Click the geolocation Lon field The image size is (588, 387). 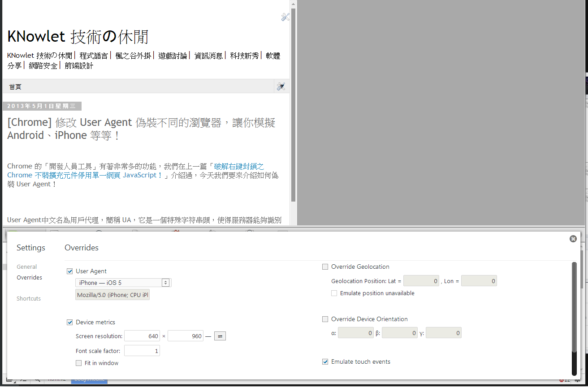tap(479, 281)
